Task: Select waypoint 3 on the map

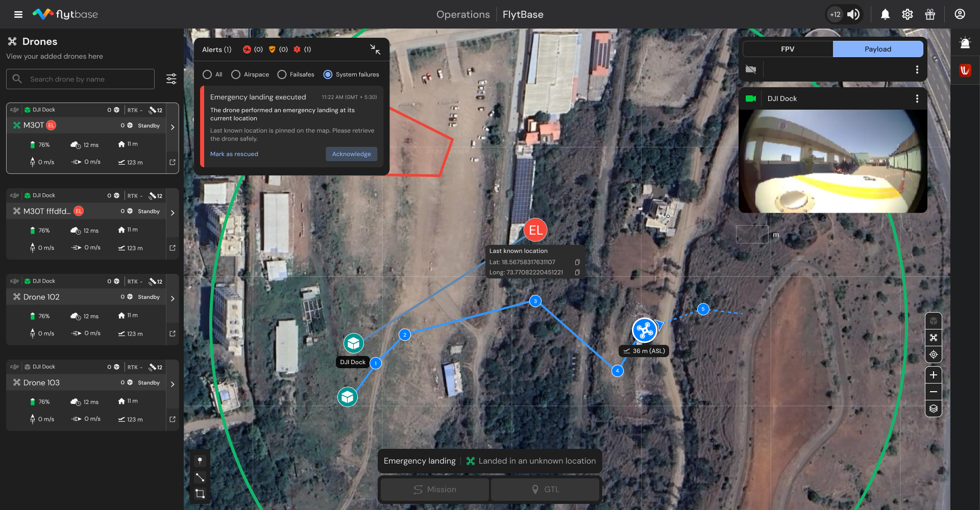Action: [535, 301]
